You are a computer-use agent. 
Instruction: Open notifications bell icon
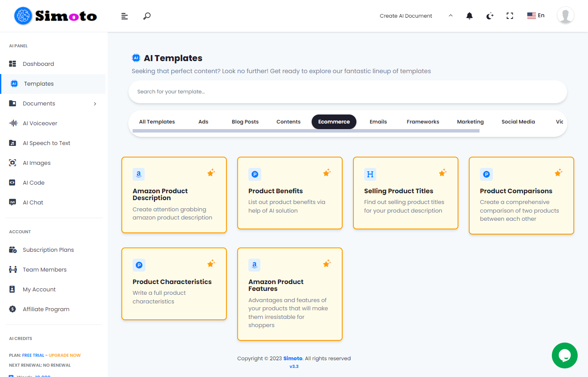[x=470, y=16]
